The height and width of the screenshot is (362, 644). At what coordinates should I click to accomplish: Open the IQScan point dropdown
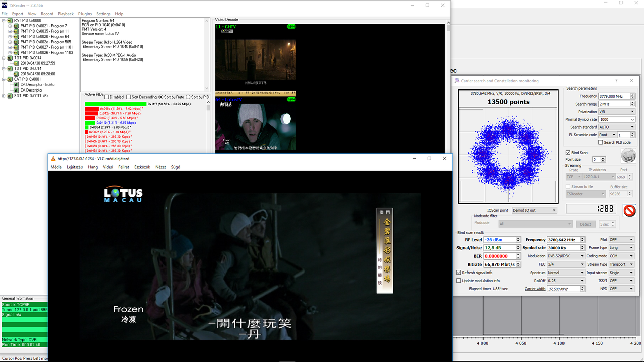tap(534, 210)
